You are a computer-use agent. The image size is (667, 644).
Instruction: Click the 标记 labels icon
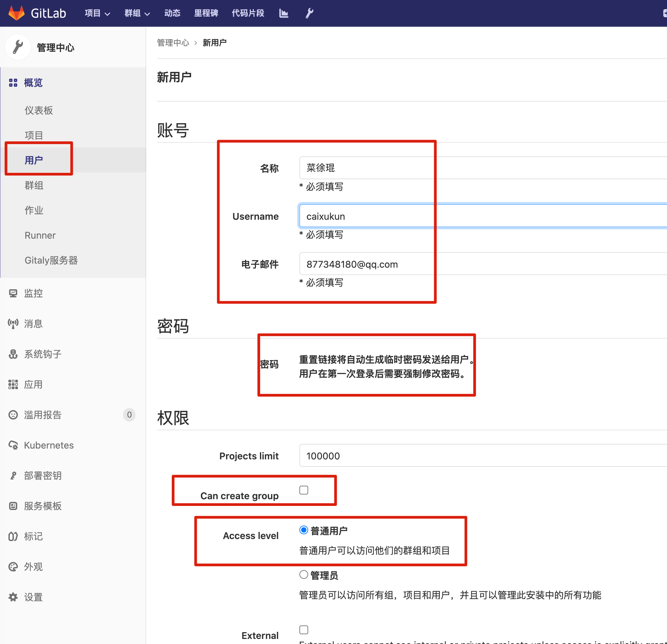(13, 536)
